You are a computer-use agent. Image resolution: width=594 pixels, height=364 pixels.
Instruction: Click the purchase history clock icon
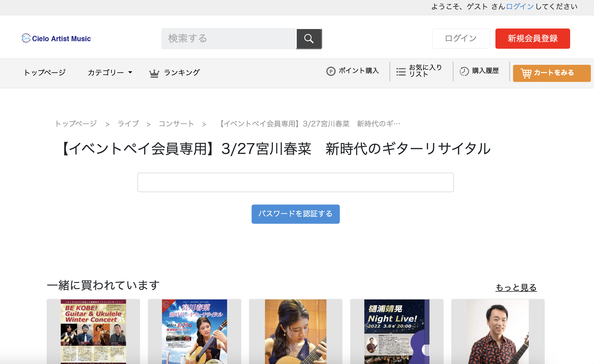464,71
